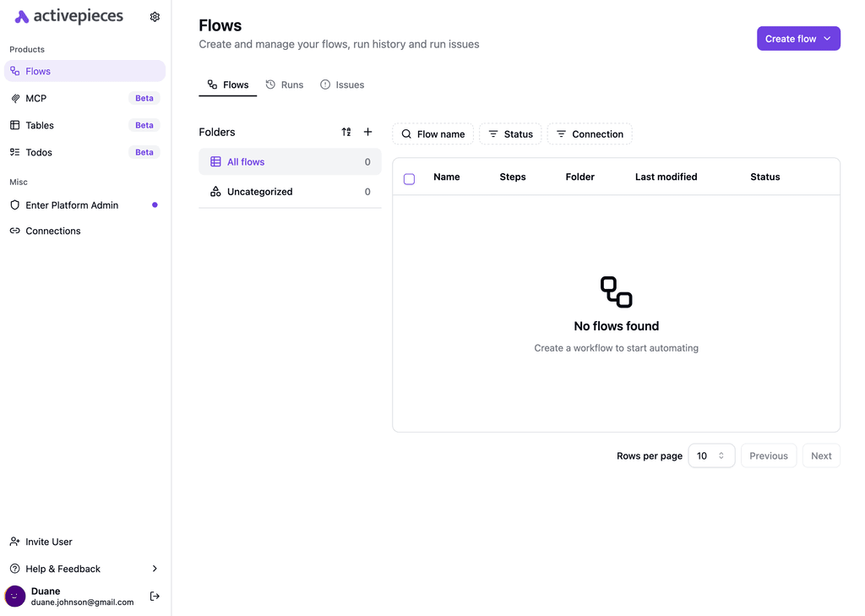Click the Beta badge next to Todos
This screenshot has height=616, width=865.
pyautogui.click(x=144, y=152)
